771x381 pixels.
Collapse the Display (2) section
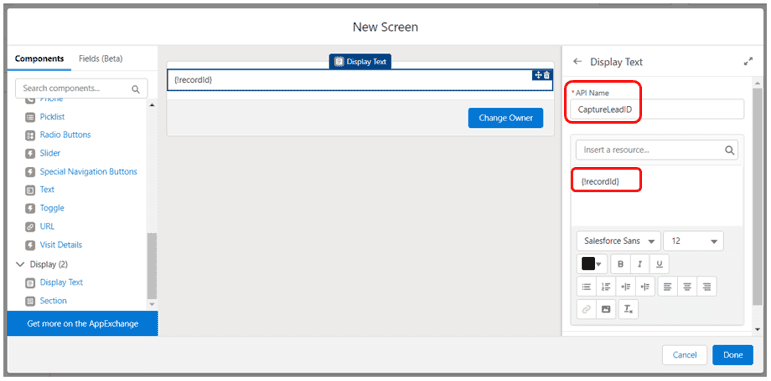(20, 264)
